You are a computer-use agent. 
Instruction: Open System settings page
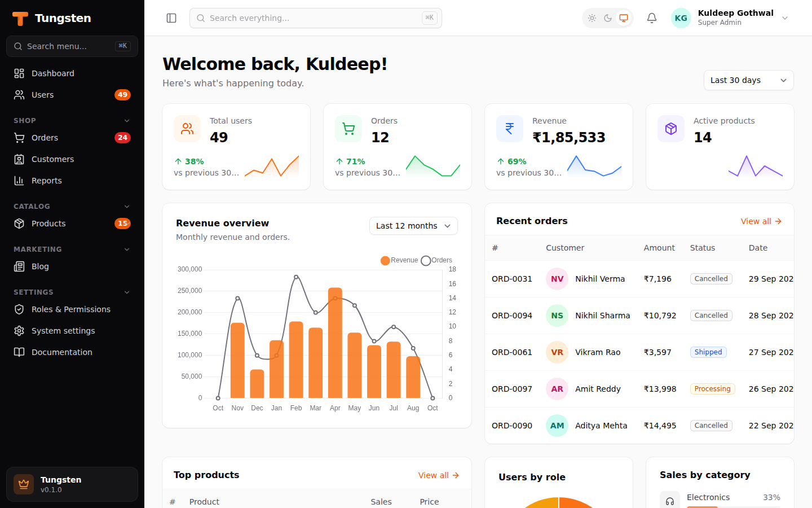click(72, 331)
